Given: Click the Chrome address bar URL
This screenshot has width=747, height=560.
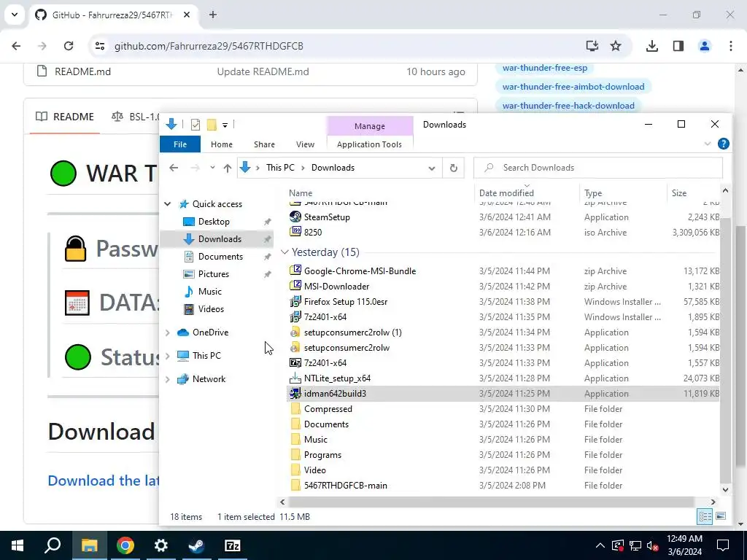Looking at the screenshot, I should click(x=209, y=46).
